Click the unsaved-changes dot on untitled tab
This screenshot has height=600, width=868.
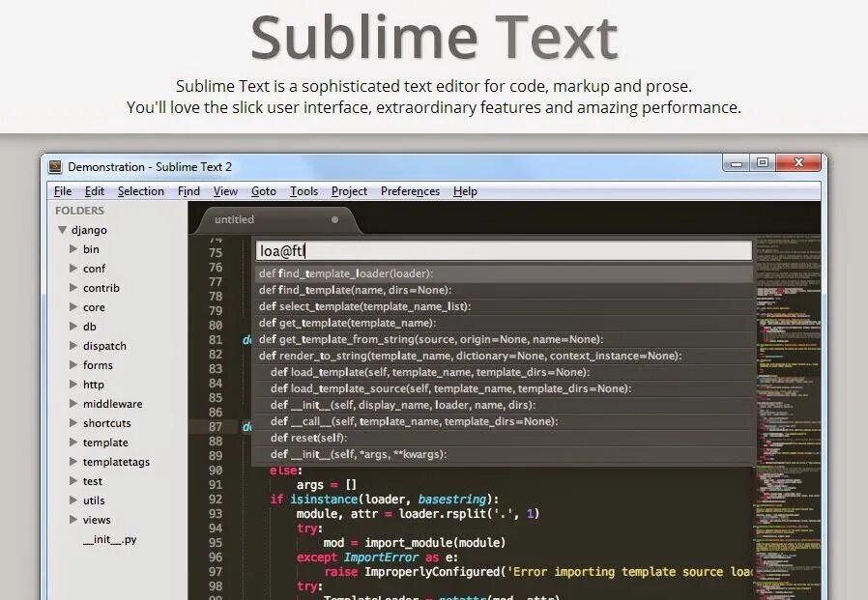tap(334, 219)
